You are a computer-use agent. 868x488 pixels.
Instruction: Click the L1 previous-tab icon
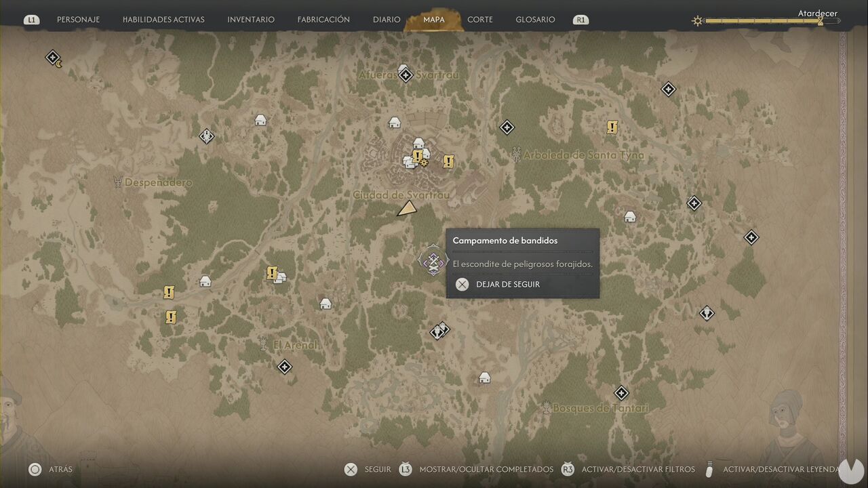point(32,20)
